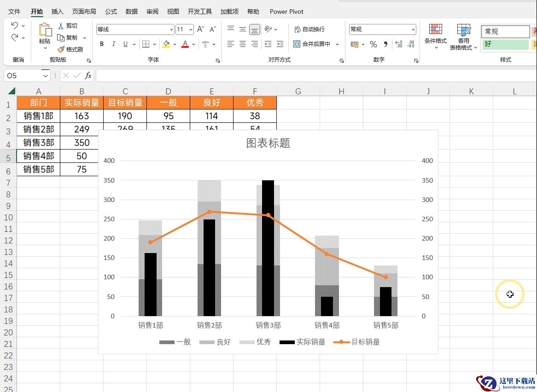Toggle center text alignment
Image resolution: width=537 pixels, height=392 pixels.
pos(242,44)
